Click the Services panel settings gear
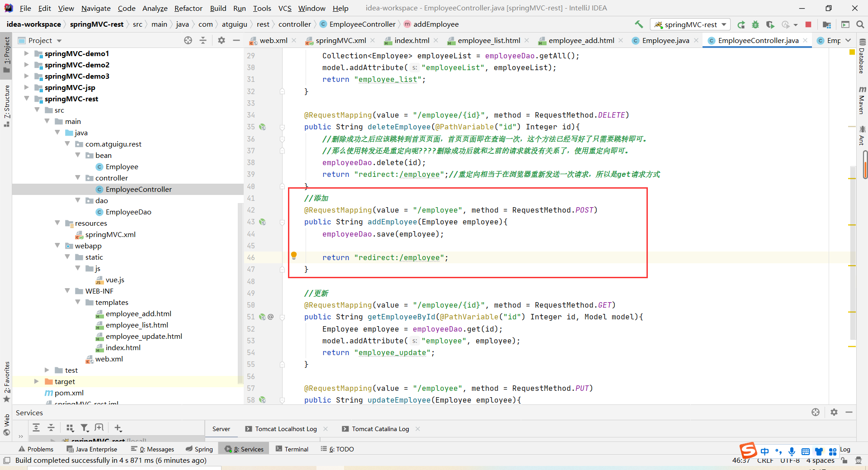Viewport: 868px width, 470px height. point(834,412)
